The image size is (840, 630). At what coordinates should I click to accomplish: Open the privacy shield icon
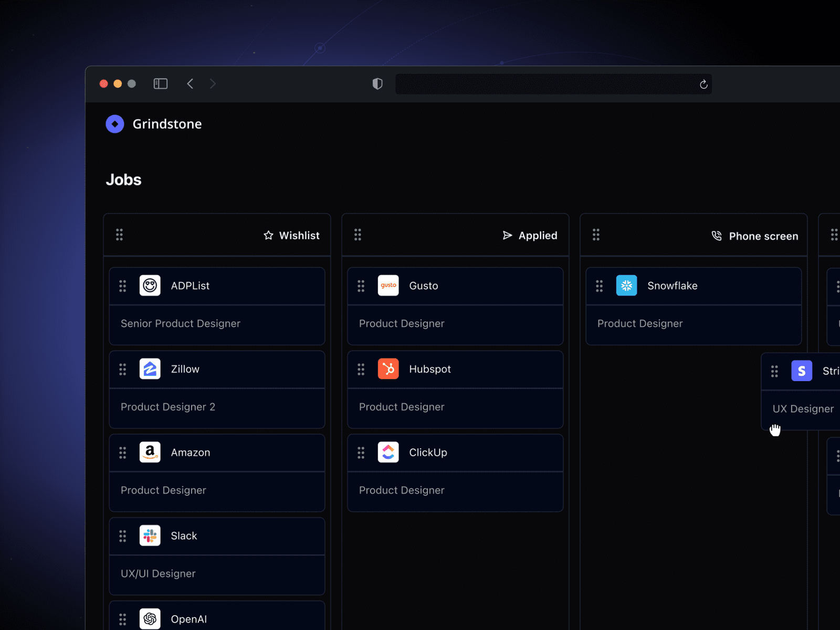tap(377, 84)
